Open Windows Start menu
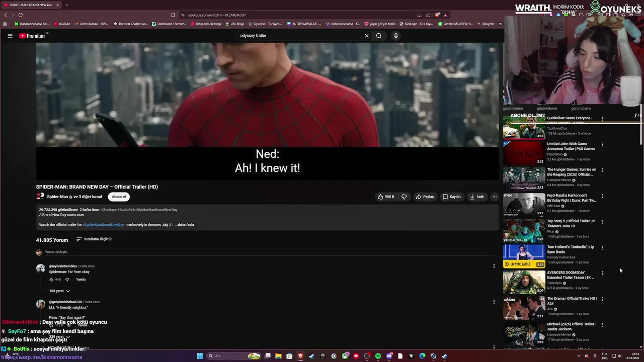The image size is (644, 362). point(200,356)
